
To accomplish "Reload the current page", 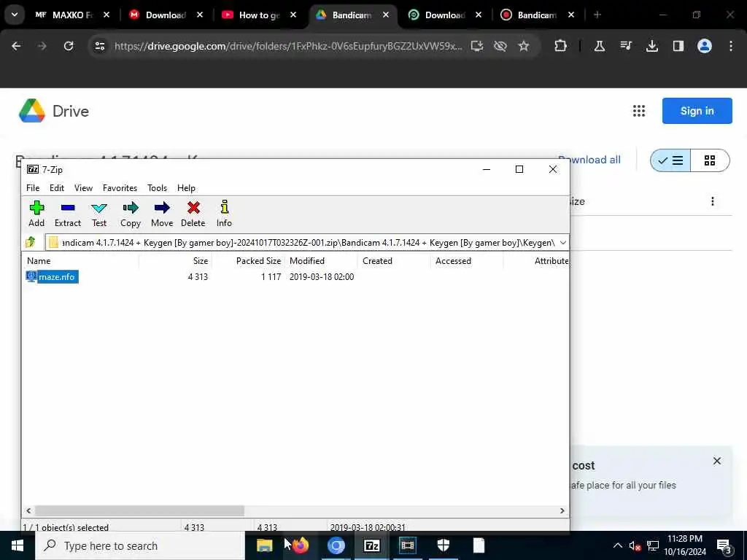I will [69, 46].
